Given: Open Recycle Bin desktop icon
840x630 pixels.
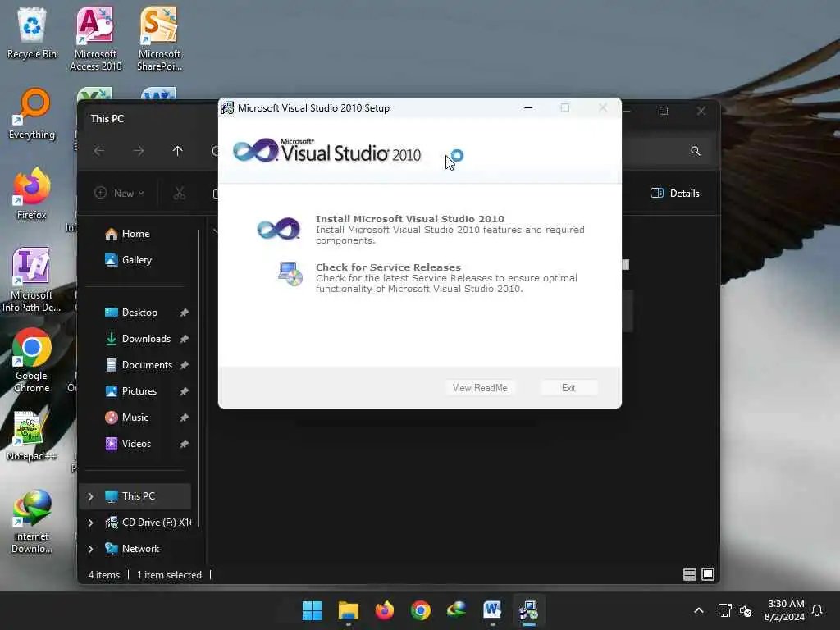Looking at the screenshot, I should (32, 33).
